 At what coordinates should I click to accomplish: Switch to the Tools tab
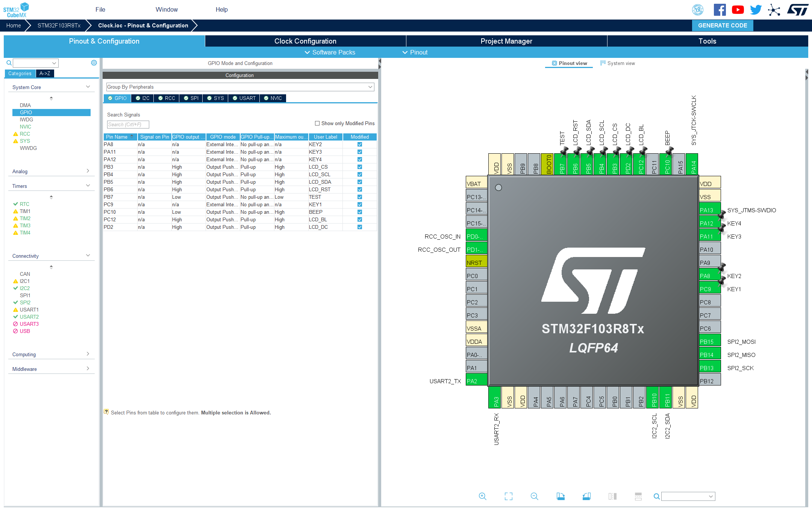(707, 41)
